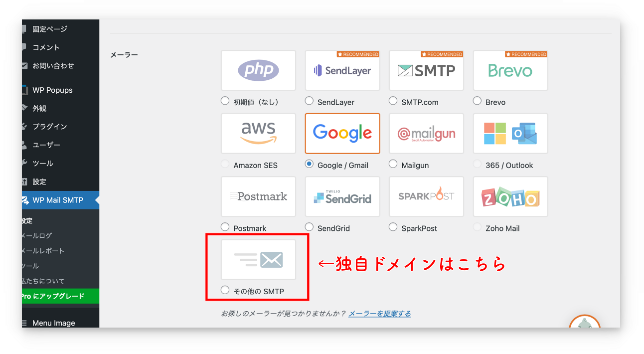The width and height of the screenshot is (644, 354).
Task: Select the disabled 365 / Outlook radio button
Action: pyautogui.click(x=477, y=164)
